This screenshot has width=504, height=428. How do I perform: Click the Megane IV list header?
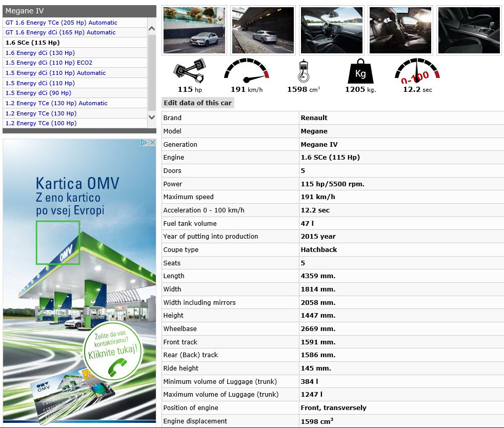click(79, 11)
